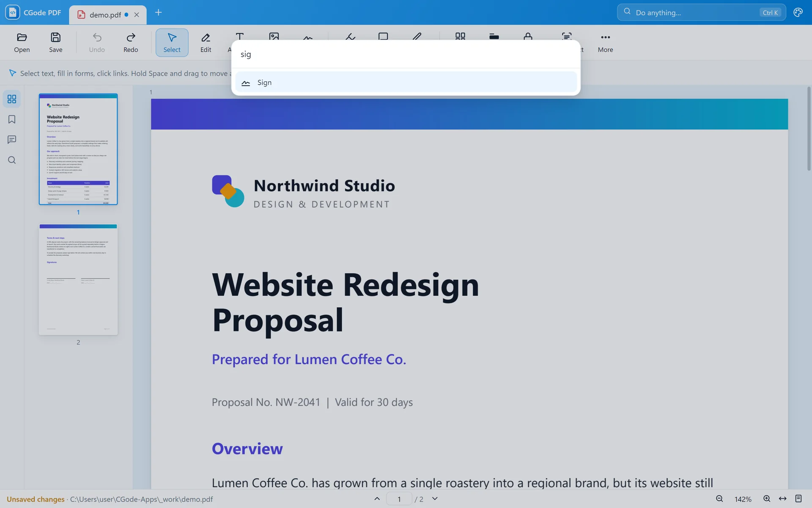Open the More tools menu

[x=605, y=42]
